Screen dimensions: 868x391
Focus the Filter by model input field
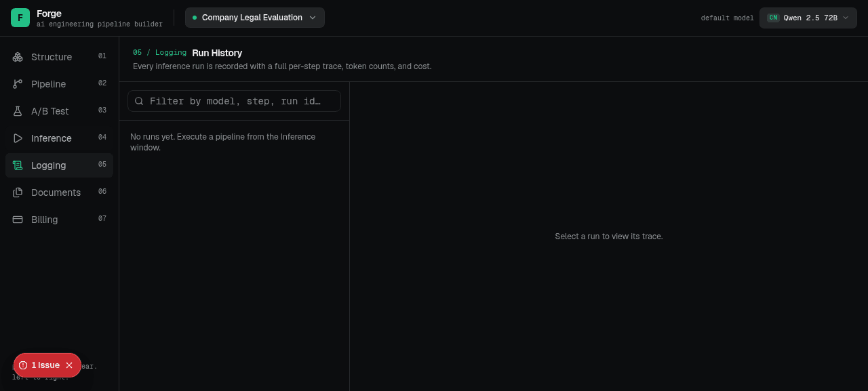[234, 101]
